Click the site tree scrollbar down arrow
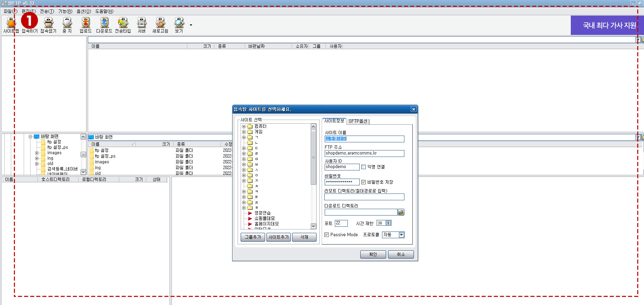The image size is (644, 305). (314, 226)
